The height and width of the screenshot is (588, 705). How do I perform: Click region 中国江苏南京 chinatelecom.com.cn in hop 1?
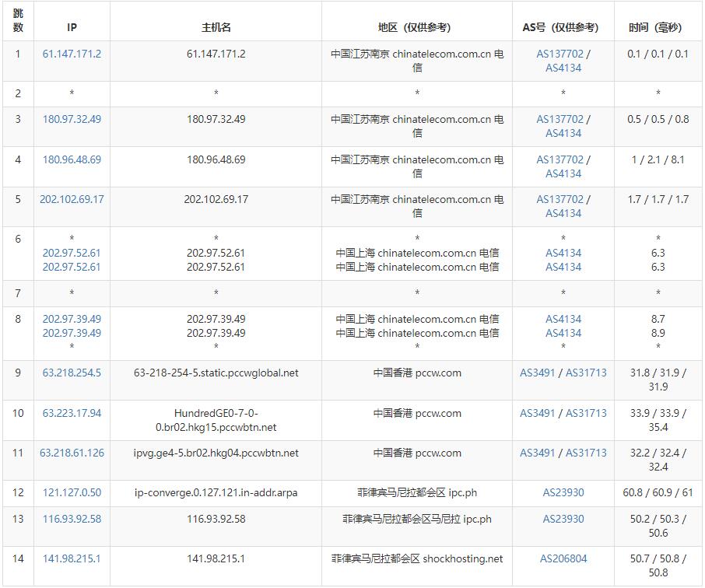pyautogui.click(x=417, y=61)
